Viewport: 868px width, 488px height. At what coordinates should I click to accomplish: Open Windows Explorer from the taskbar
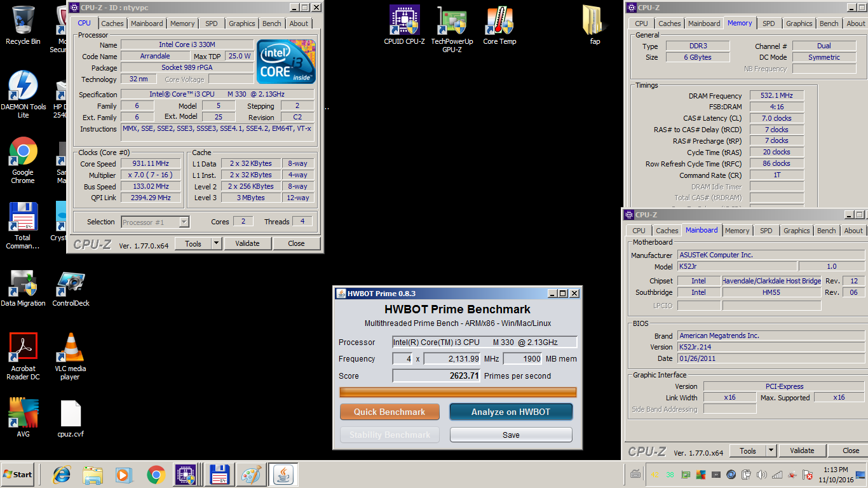click(x=93, y=475)
